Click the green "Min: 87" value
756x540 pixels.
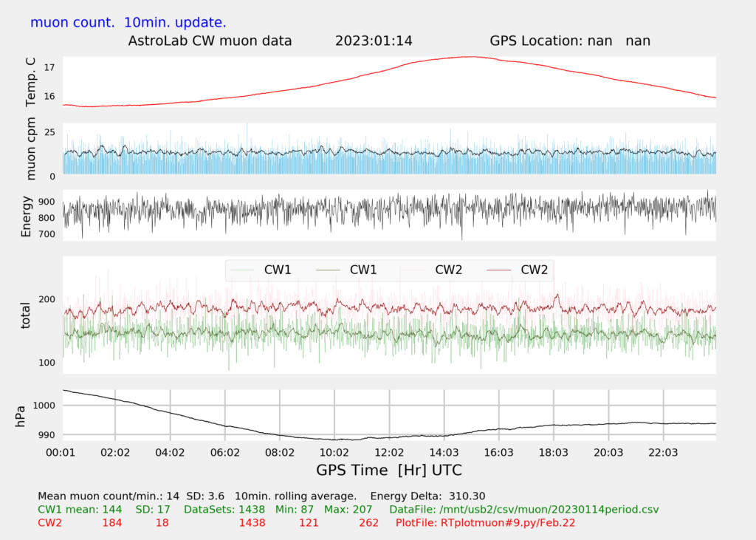coord(295,510)
